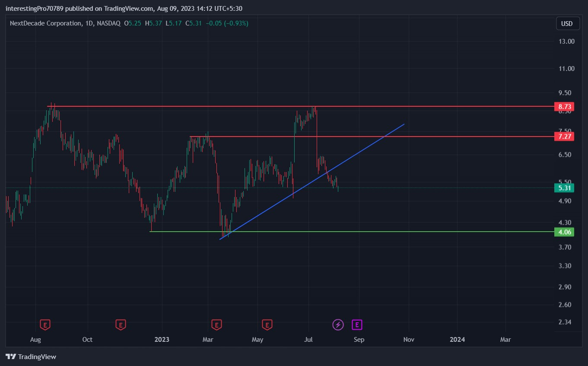Viewport: 588px width, 366px height.
Task: Select the blue ascending trendline
Action: (x=312, y=181)
